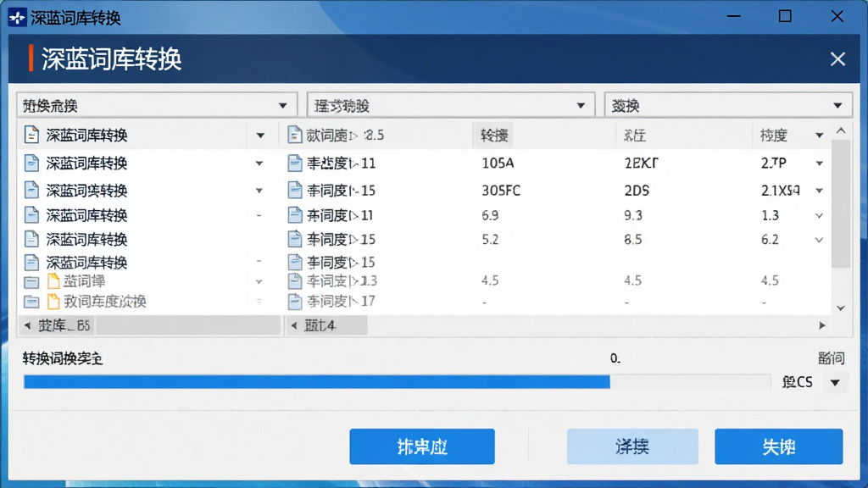Click the right arrow of the table's horizontal scrollbar

[822, 325]
